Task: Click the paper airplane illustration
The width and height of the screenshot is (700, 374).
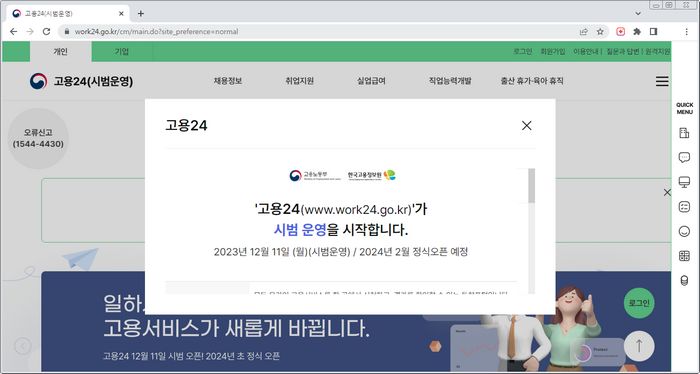Action: pyautogui.click(x=81, y=259)
